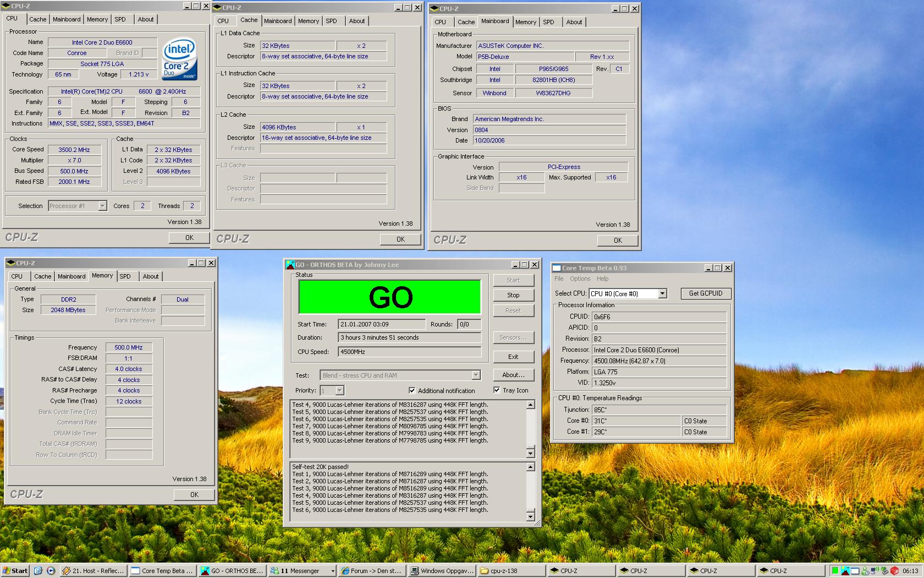Image resolution: width=924 pixels, height=578 pixels.
Task: Switch to Cache tab in CPU-Z Memory window
Action: pyautogui.click(x=42, y=276)
